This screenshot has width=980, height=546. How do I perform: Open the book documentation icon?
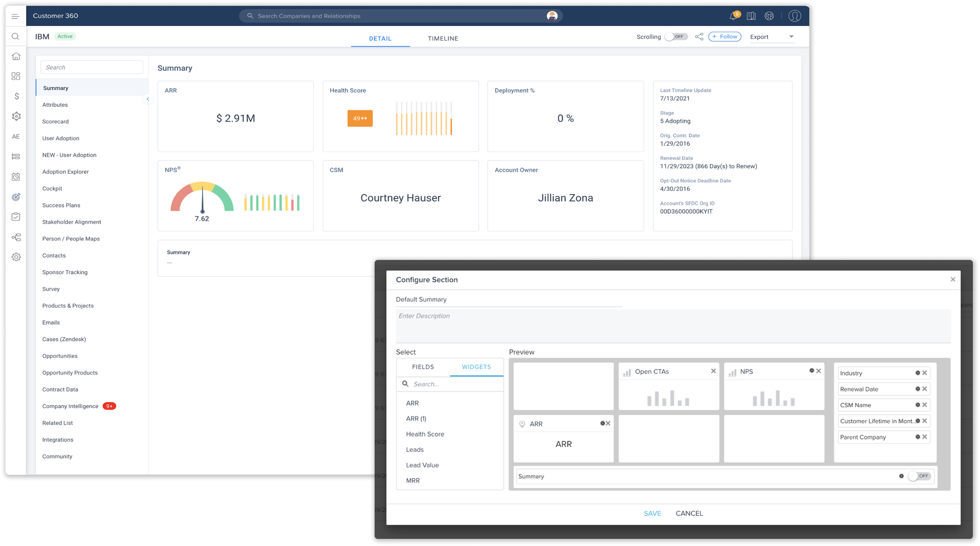click(x=751, y=16)
